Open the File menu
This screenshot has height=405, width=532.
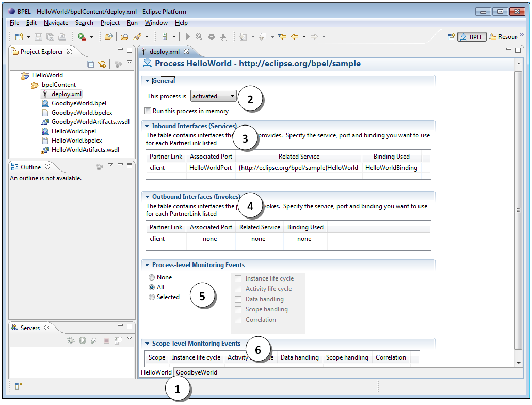(14, 23)
